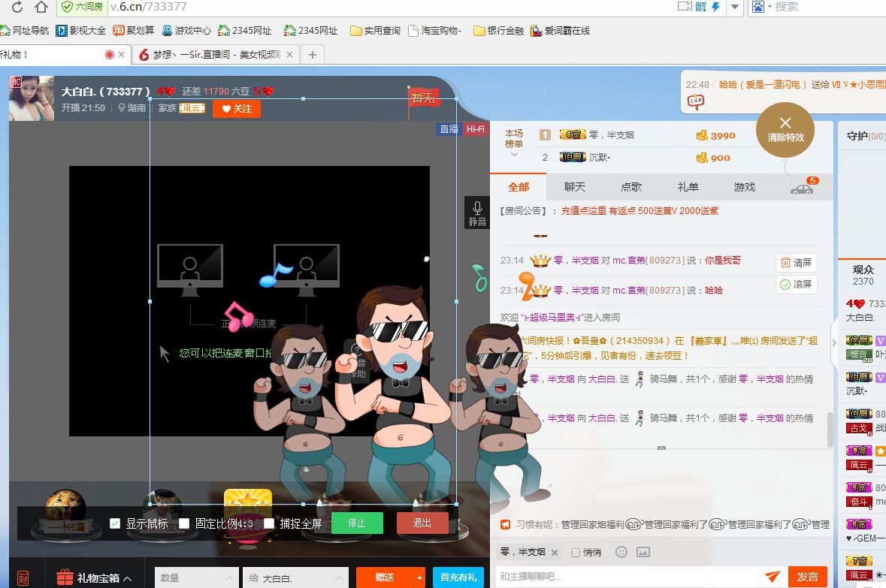Click the streamer 大白白 avatar photo
Screen dimensions: 886x588
[32, 98]
